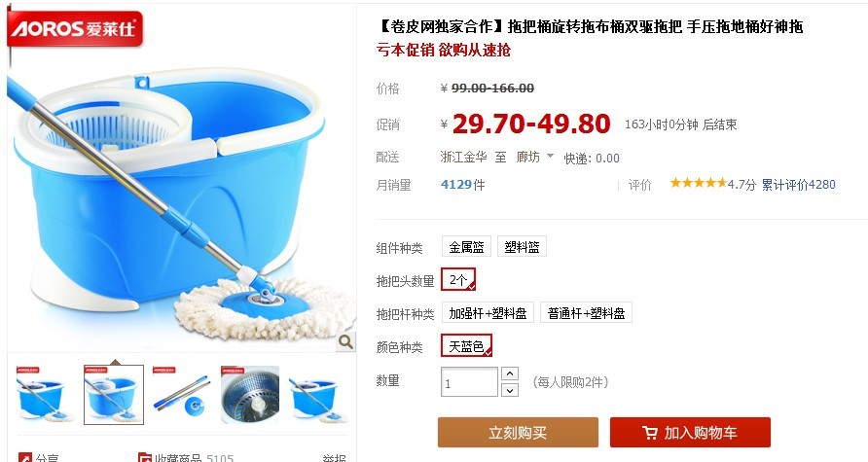Click the cart icon in 加入购物车 button

coord(650,433)
